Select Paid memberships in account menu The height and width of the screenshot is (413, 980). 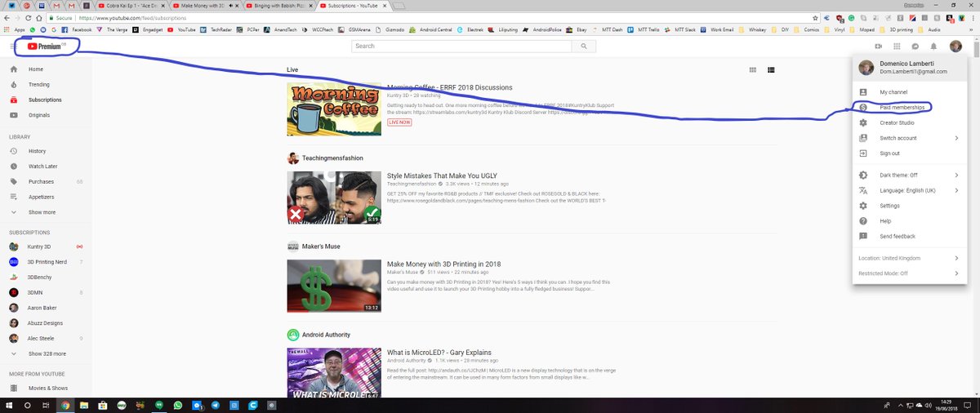coord(909,107)
